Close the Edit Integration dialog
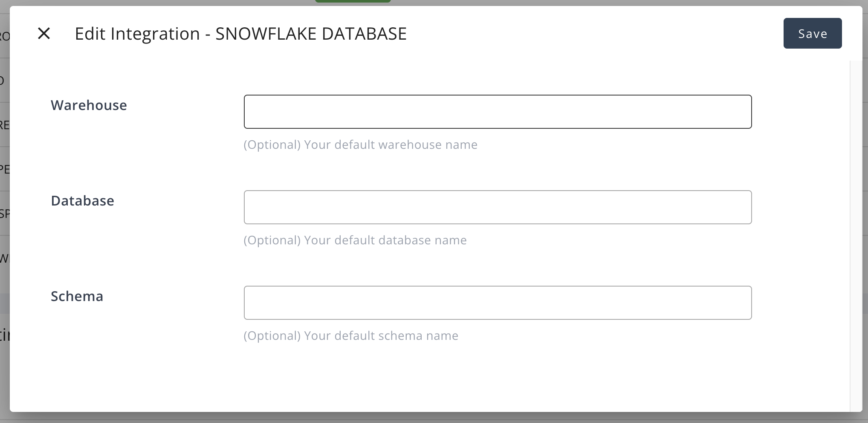The height and width of the screenshot is (423, 868). click(x=44, y=33)
